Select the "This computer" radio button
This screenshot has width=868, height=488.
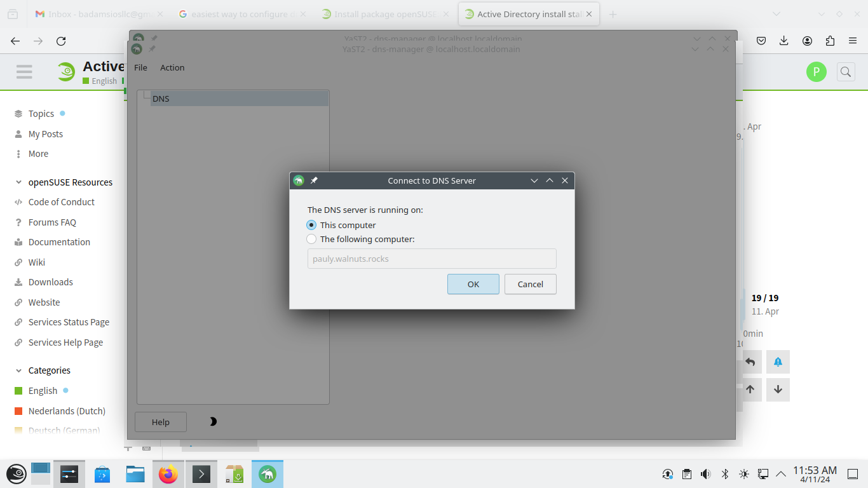(x=311, y=225)
